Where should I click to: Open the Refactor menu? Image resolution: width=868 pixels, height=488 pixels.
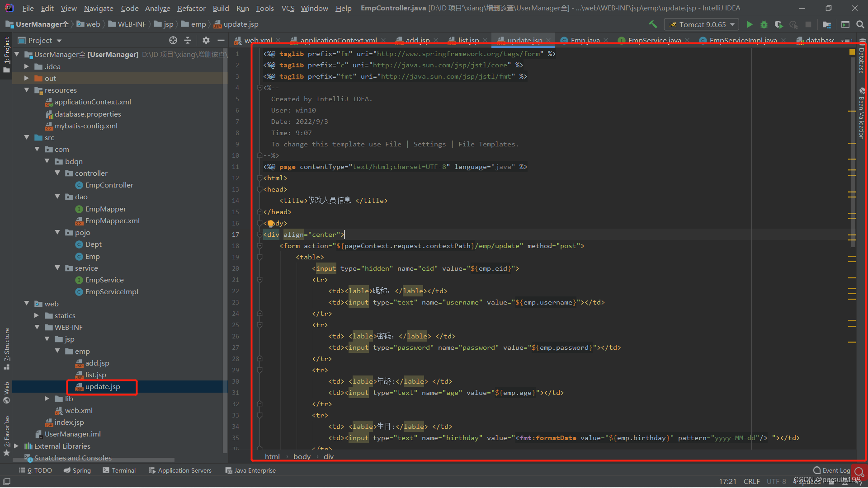tap(191, 8)
